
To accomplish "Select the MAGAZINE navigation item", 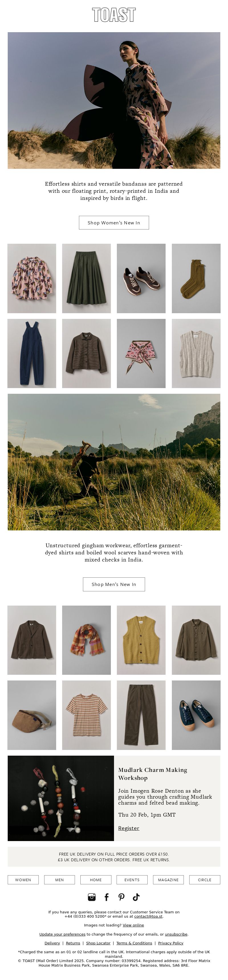I will 168,879.
